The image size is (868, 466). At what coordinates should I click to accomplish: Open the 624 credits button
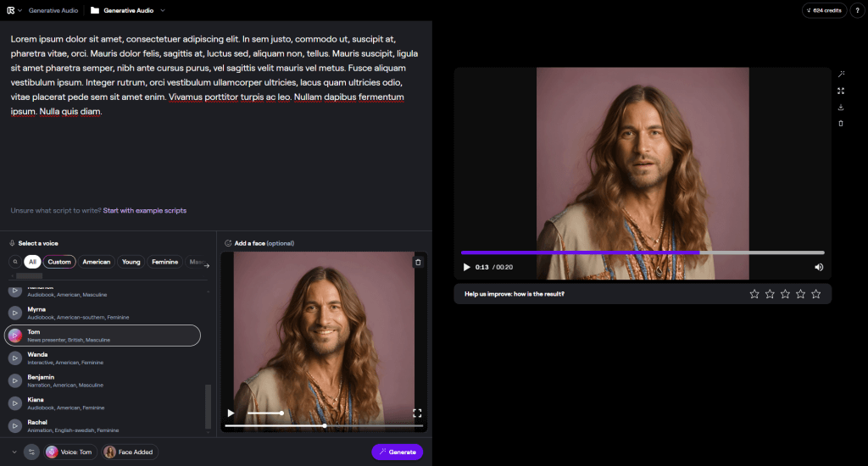point(824,10)
